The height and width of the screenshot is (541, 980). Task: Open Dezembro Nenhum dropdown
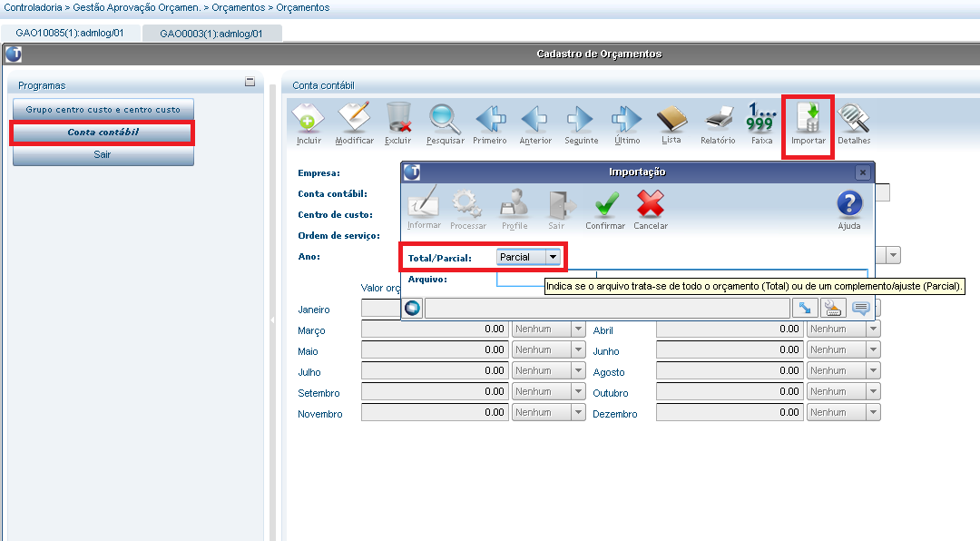click(843, 412)
